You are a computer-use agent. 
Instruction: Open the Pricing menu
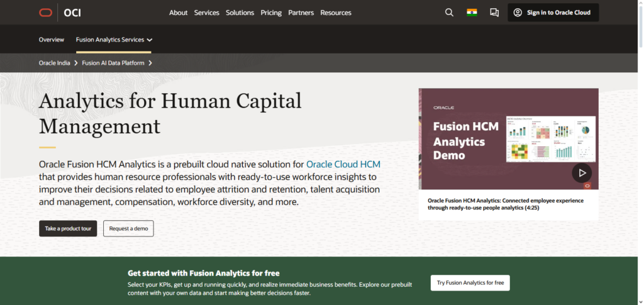[x=271, y=13]
